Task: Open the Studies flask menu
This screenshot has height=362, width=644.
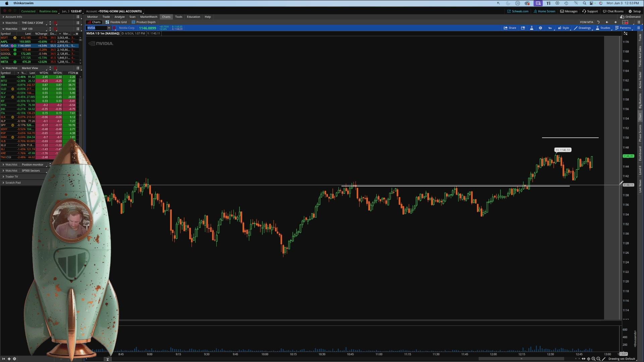Action: (603, 28)
